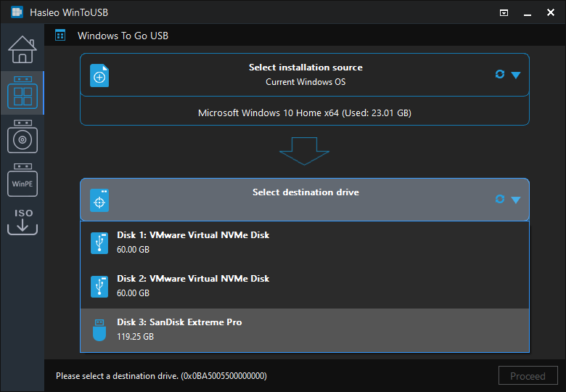Click the status message about destination drive
This screenshot has width=566, height=392.
[x=161, y=376]
